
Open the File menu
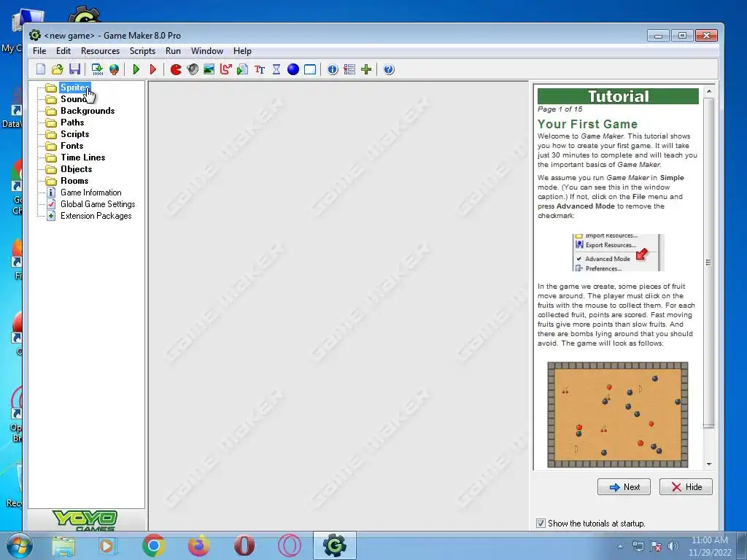pos(39,51)
